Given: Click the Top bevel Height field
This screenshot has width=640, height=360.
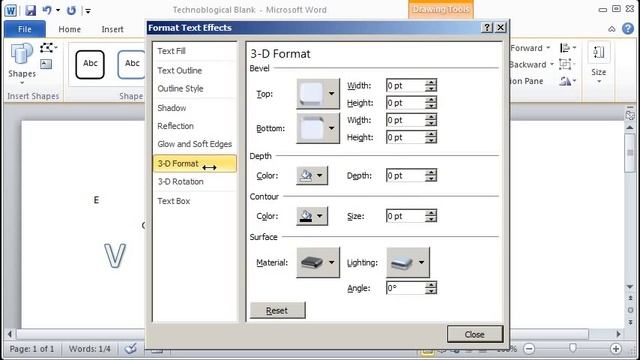Looking at the screenshot, I should click(x=405, y=102).
